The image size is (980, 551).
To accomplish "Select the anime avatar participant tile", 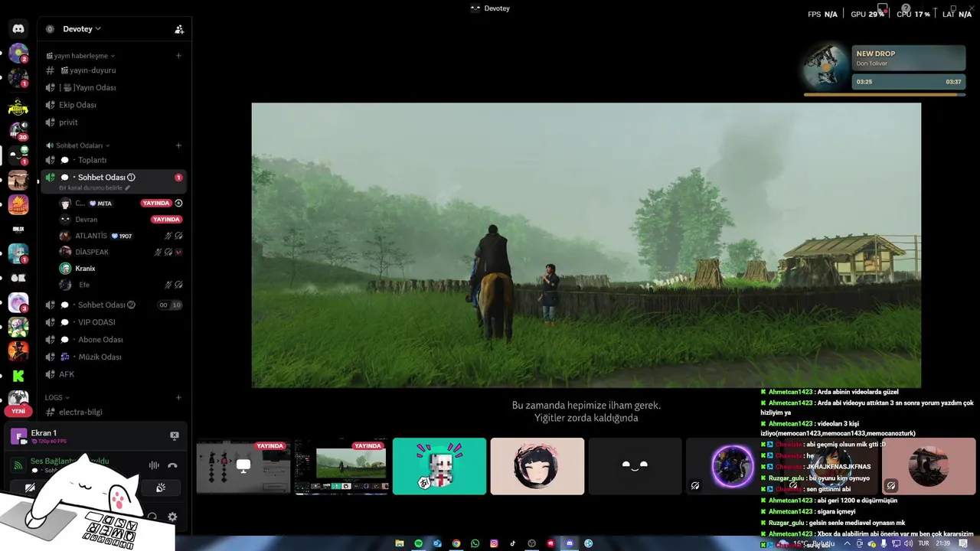I will pos(537,466).
